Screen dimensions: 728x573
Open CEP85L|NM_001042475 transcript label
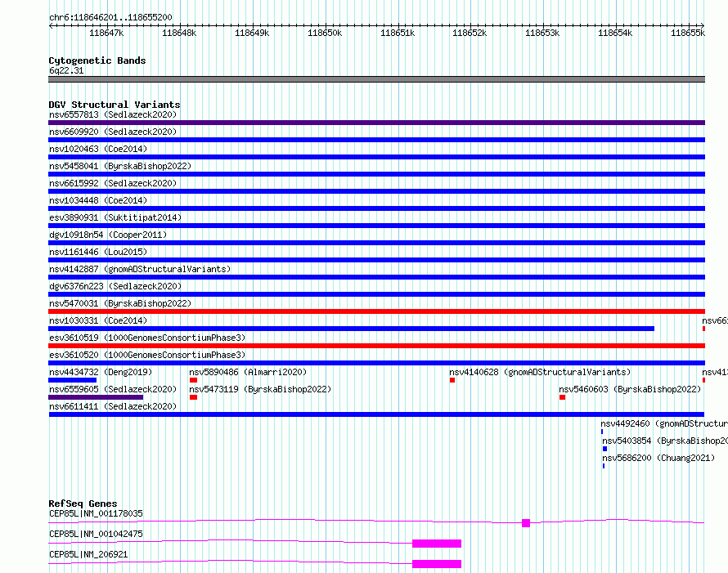point(96,534)
